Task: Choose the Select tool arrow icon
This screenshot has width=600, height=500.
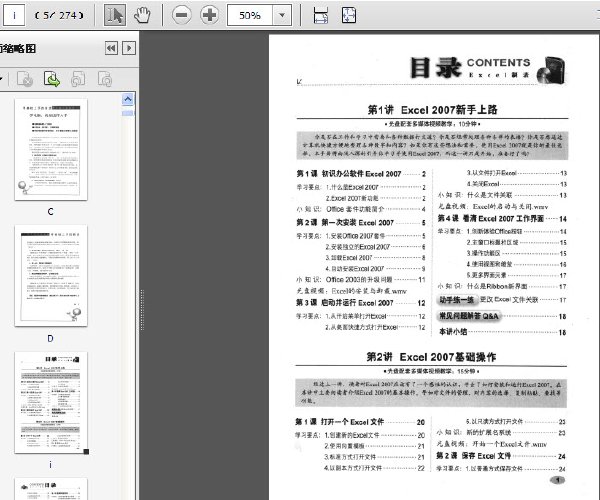Action: tap(114, 15)
